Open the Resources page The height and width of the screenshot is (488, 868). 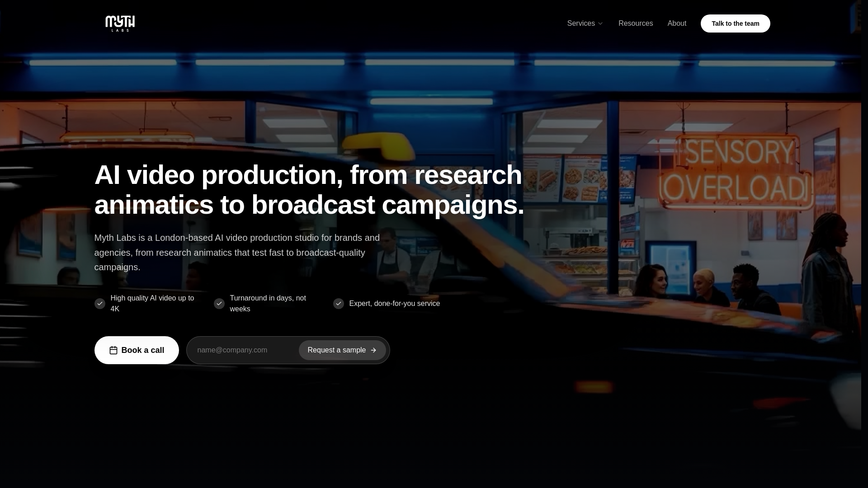click(x=636, y=23)
